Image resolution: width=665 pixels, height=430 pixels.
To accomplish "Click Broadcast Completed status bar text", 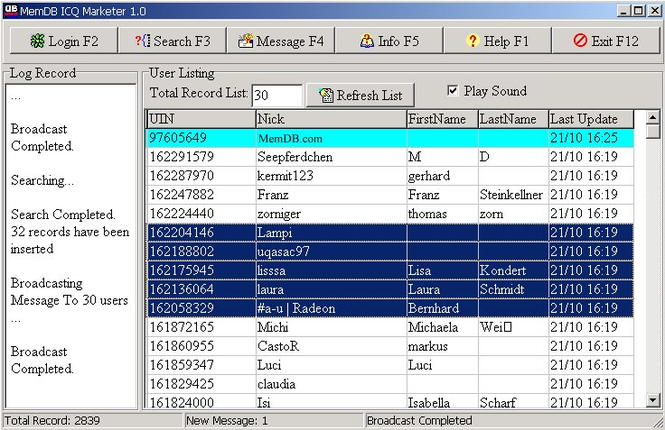I will (x=419, y=421).
